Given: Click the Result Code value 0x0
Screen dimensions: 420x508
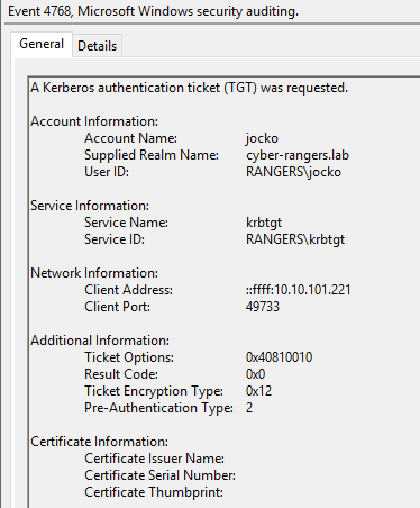Looking at the screenshot, I should pos(255,374).
